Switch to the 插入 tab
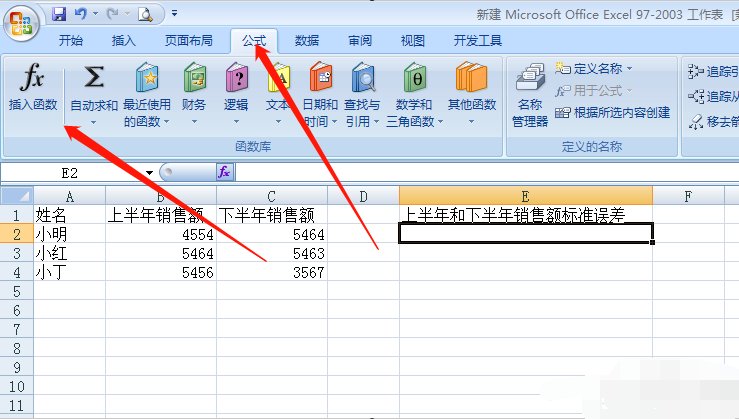739x419 pixels. coord(123,41)
